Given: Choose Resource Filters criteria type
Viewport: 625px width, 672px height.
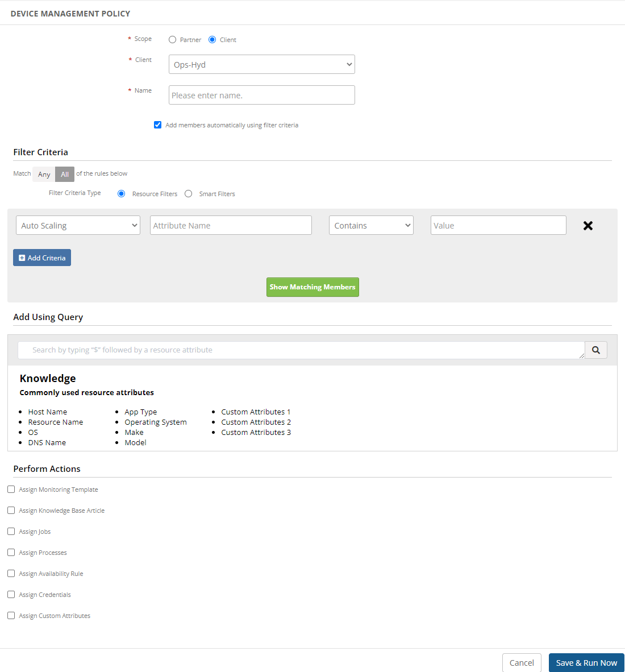Looking at the screenshot, I should [121, 193].
